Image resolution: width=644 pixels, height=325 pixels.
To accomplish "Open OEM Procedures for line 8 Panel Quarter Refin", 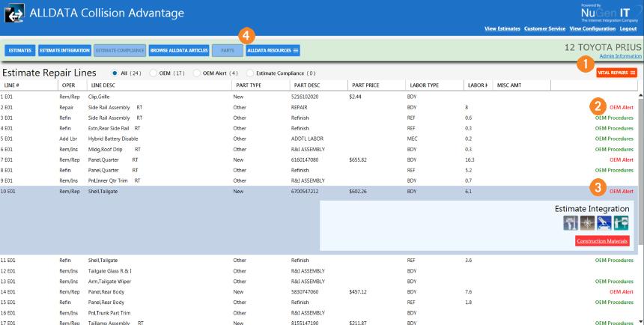I will (x=614, y=170).
